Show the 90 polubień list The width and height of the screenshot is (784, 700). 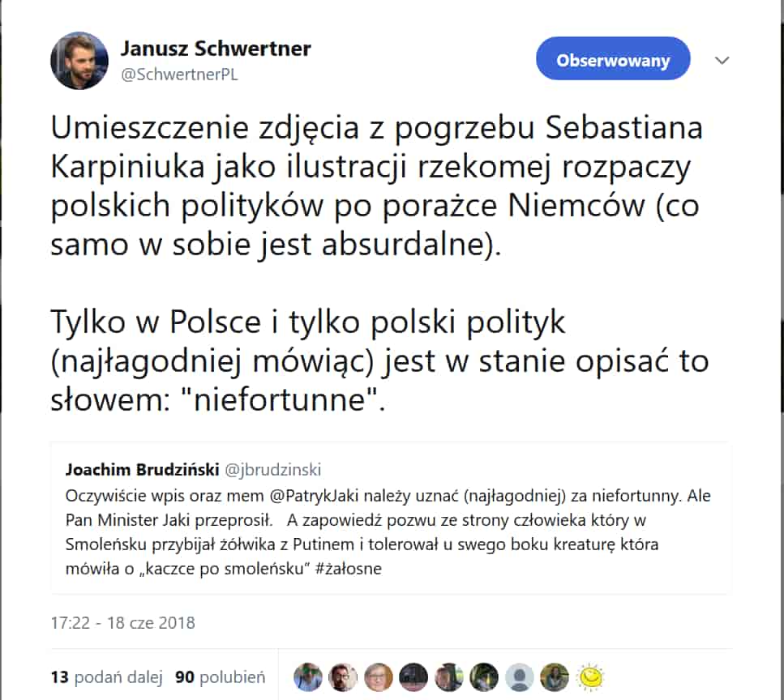click(221, 677)
